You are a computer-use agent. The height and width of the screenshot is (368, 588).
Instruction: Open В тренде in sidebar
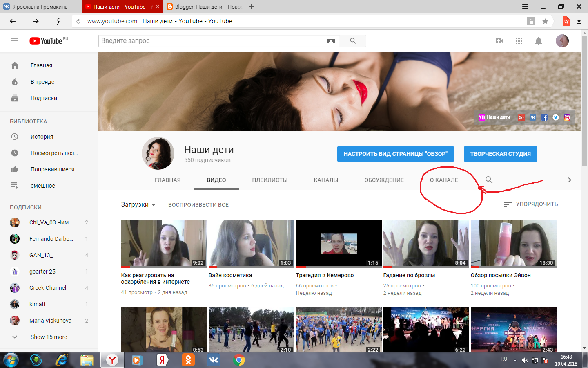[x=49, y=82]
